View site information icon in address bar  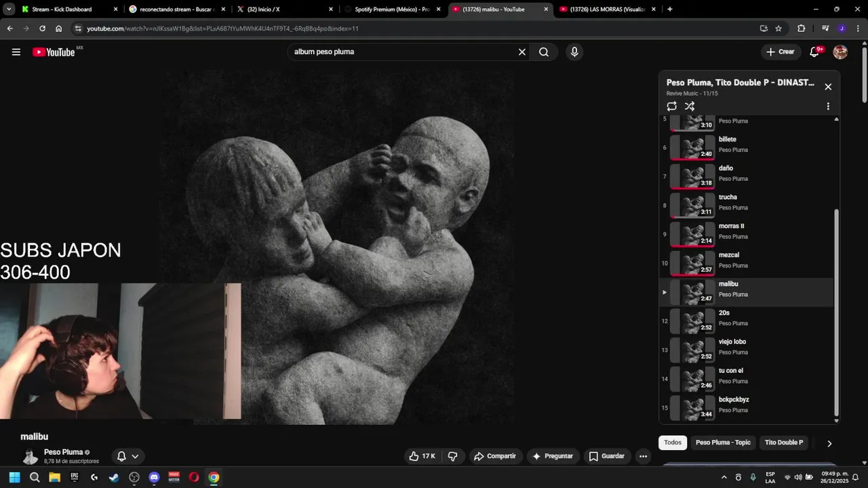78,28
